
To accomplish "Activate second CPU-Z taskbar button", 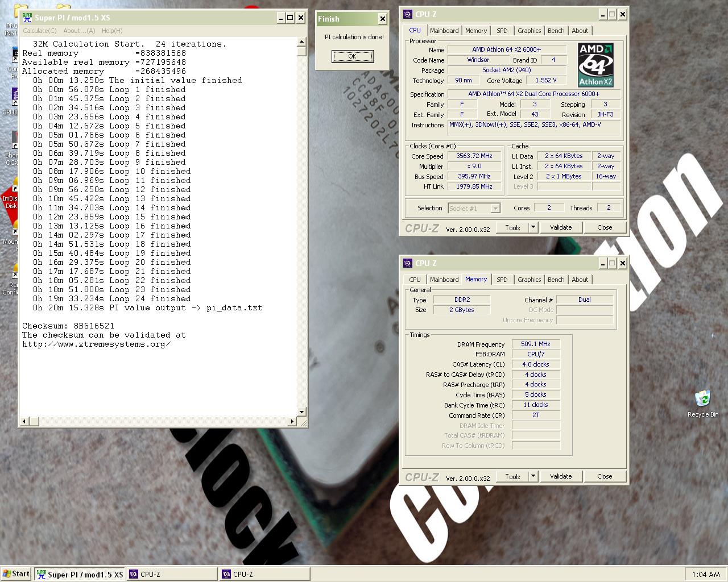I will [x=265, y=575].
